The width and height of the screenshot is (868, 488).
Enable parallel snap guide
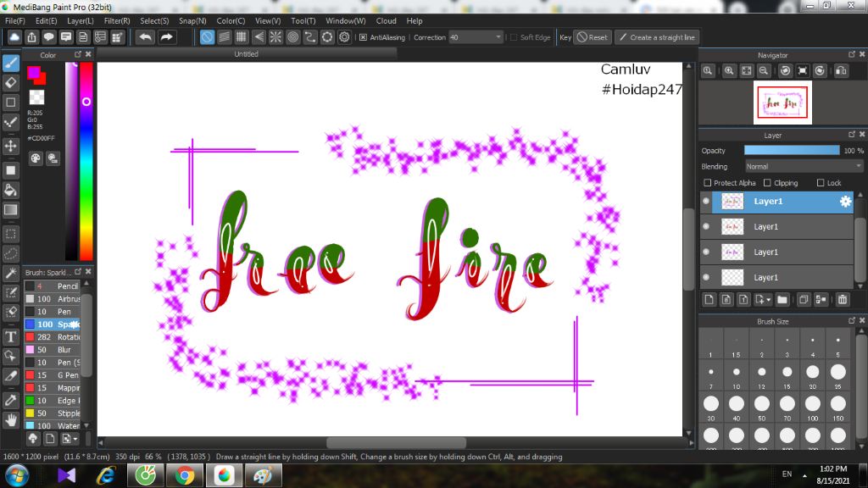tap(224, 37)
